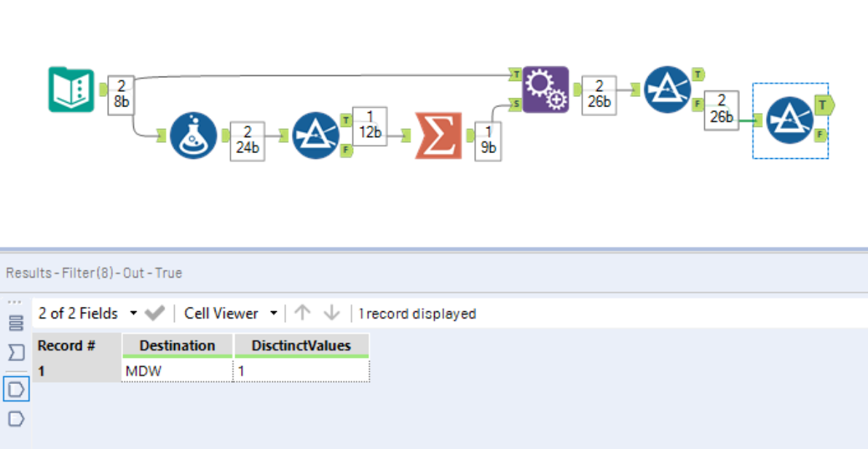Click the Filter tool right of Append Fields
The height and width of the screenshot is (449, 868).
point(667,90)
